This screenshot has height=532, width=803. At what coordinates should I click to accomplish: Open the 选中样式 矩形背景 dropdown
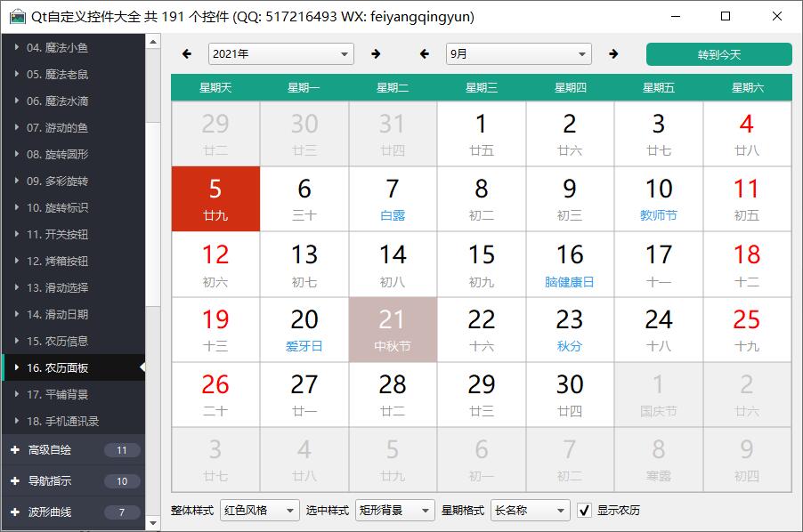394,511
